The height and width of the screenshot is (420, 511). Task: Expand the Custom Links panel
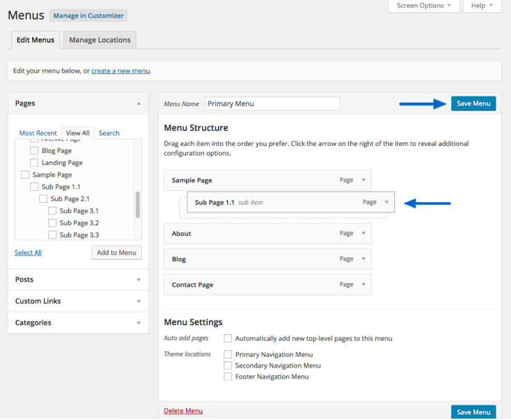pos(138,301)
